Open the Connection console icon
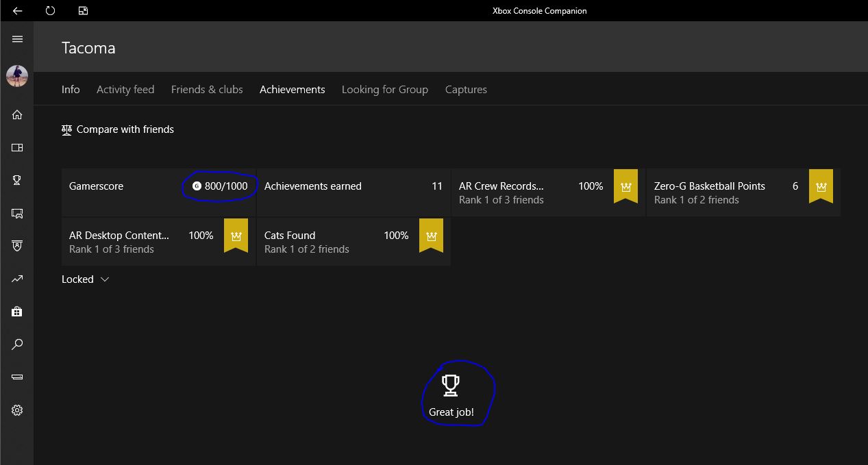The height and width of the screenshot is (465, 868). point(17,377)
